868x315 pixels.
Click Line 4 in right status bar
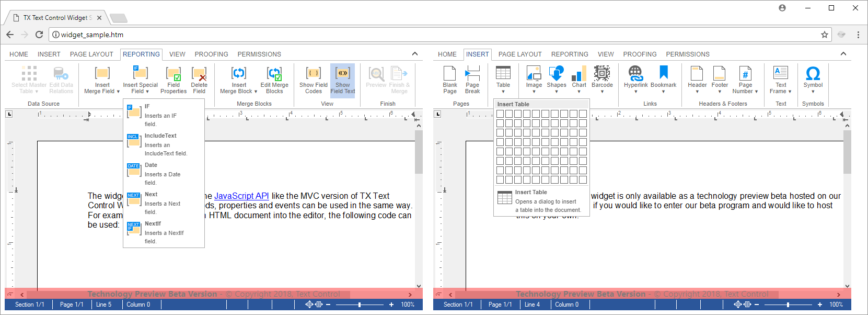tap(532, 305)
